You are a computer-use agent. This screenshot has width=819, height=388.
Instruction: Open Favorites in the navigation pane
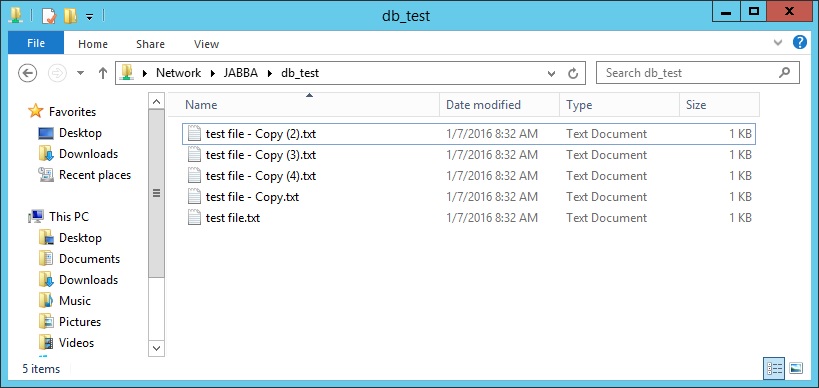72,112
